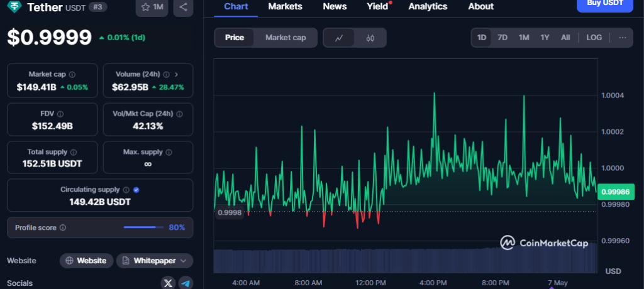Click the 0.01% (1d) price change
Image resolution: width=644 pixels, height=289 pixels.
(122, 38)
